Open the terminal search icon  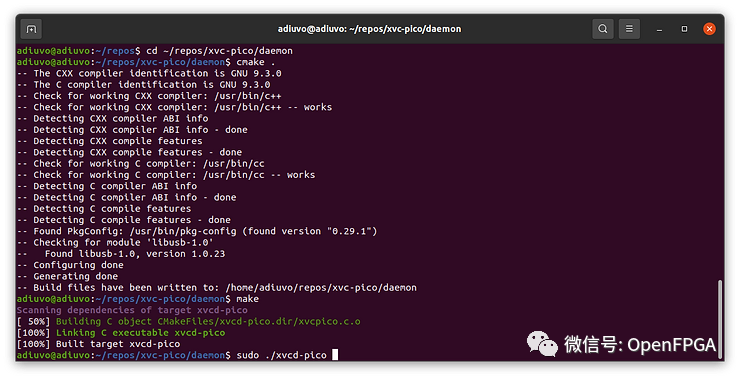[x=603, y=29]
